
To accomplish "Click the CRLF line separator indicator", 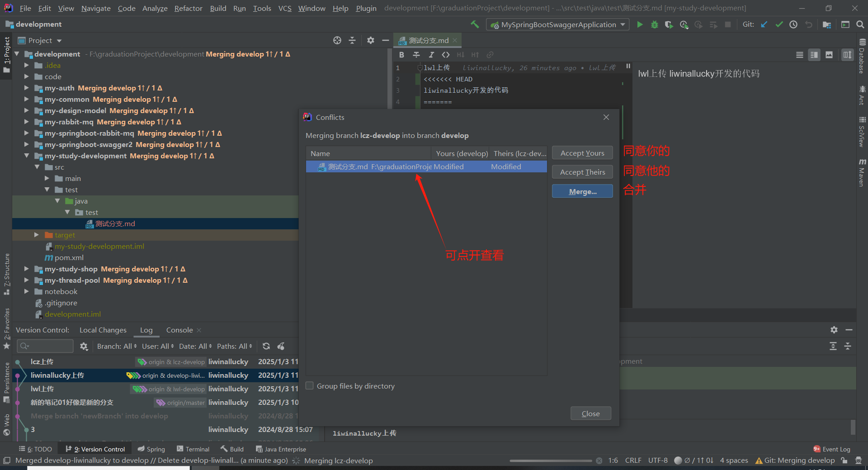I will pos(633,461).
